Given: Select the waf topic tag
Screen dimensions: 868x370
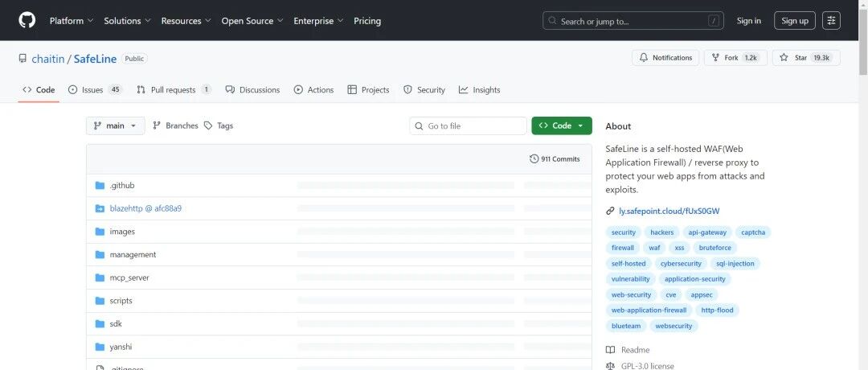Looking at the screenshot, I should tap(654, 249).
